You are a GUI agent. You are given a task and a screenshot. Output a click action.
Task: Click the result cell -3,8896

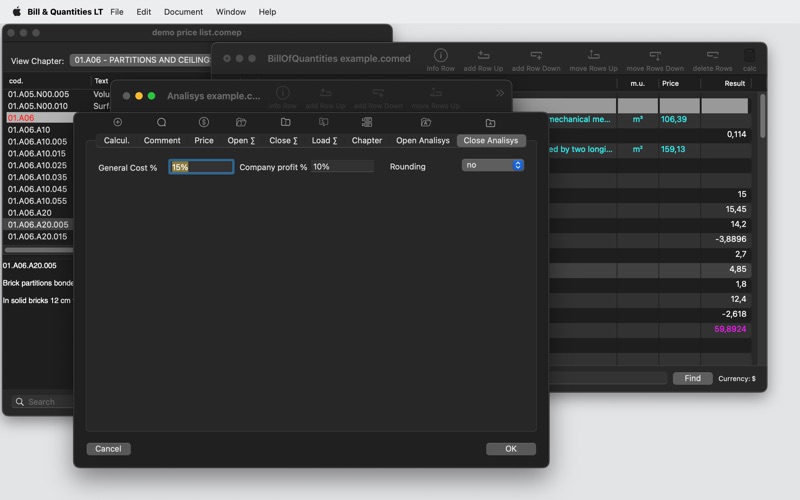point(731,239)
